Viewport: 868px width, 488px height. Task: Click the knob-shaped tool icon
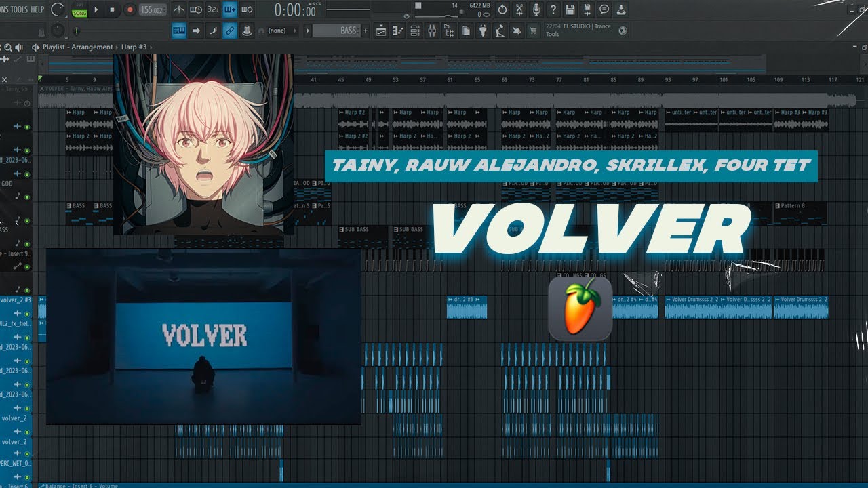tap(247, 30)
